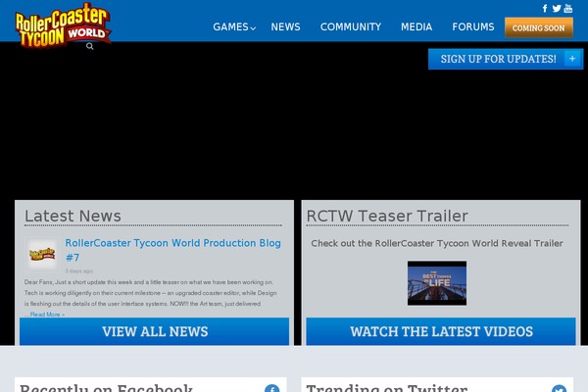Image resolution: width=588 pixels, height=392 pixels.
Task: Click Sign Up For Updates button
Action: (506, 59)
